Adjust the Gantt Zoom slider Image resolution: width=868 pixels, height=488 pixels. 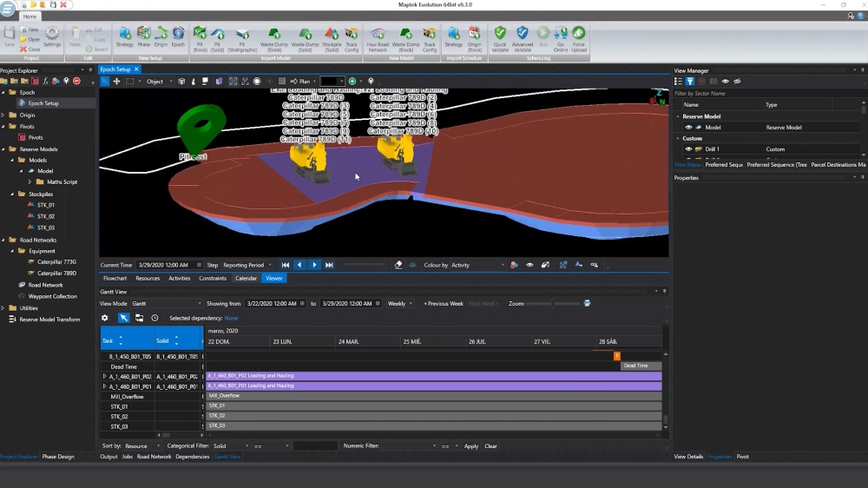[553, 304]
